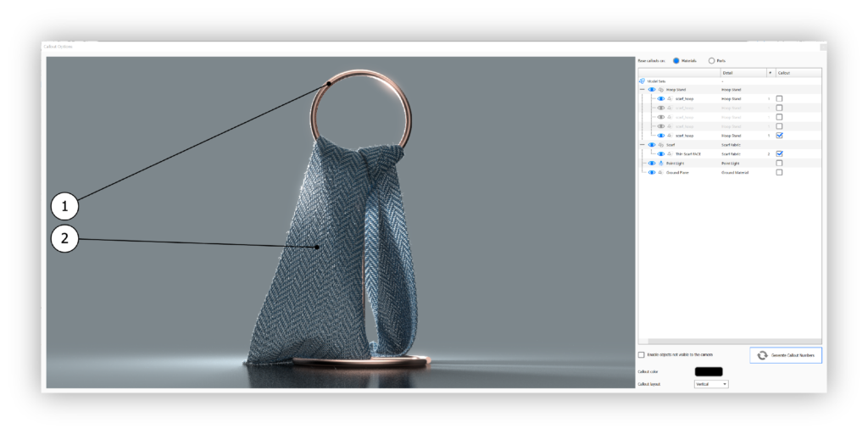Open the Callout layout dropdown
The height and width of the screenshot is (434, 868).
tap(711, 384)
